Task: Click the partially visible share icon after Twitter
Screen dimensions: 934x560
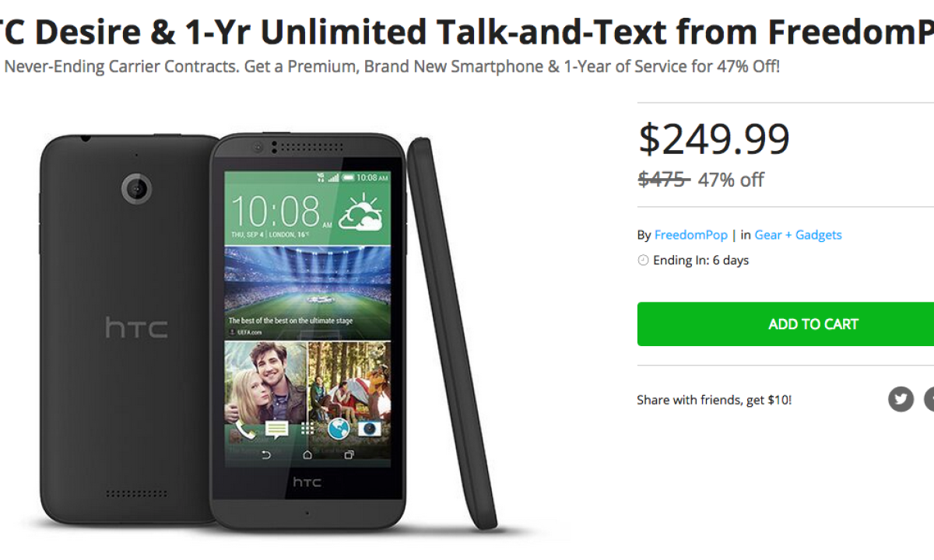Action: 929,400
